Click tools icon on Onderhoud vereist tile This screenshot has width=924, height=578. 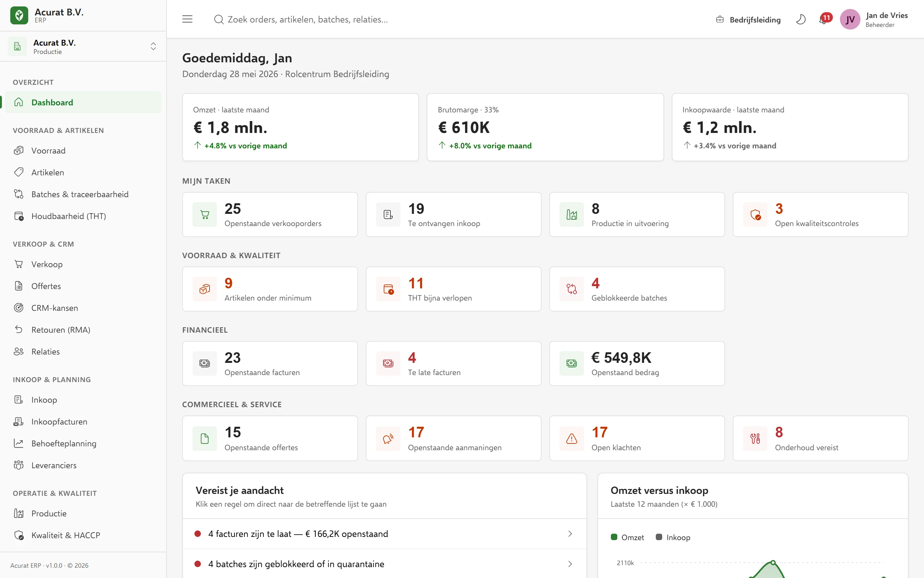click(755, 438)
